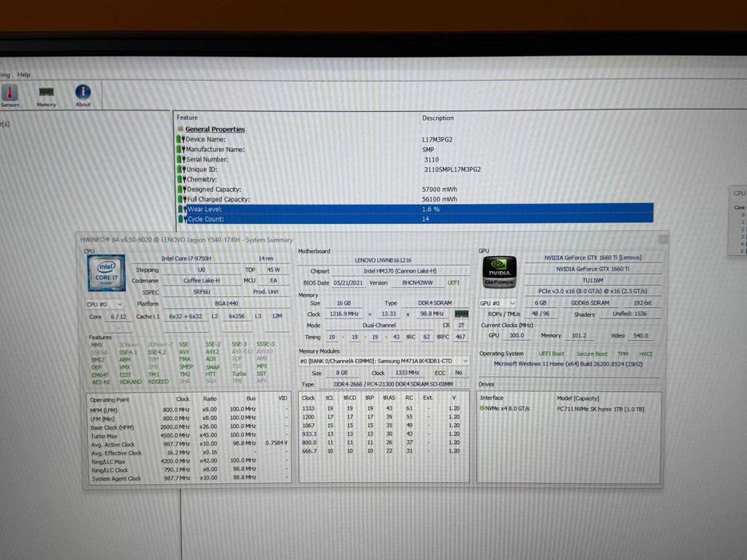The image size is (747, 560).
Task: Click the BGA1440 platform field
Action: coord(227,303)
